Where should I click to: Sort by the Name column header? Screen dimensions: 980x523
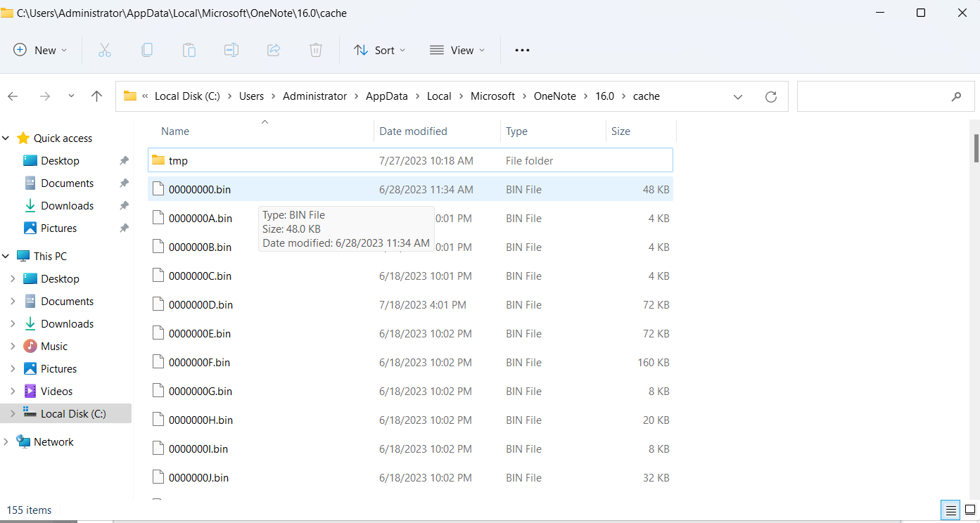(175, 131)
